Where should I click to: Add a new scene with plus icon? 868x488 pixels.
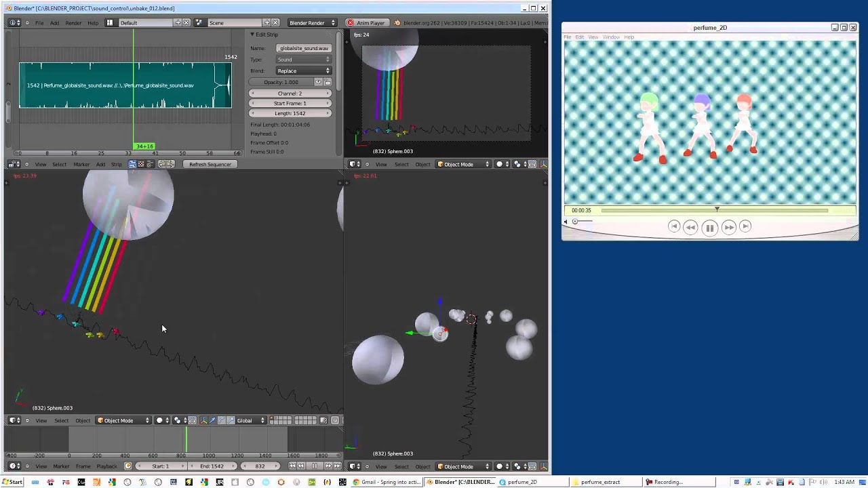(x=267, y=23)
